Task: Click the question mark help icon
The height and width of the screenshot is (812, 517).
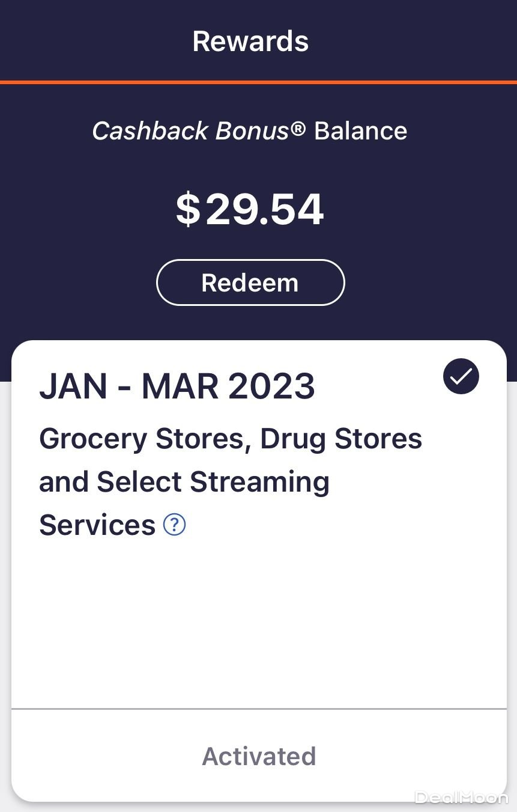Action: tap(175, 525)
